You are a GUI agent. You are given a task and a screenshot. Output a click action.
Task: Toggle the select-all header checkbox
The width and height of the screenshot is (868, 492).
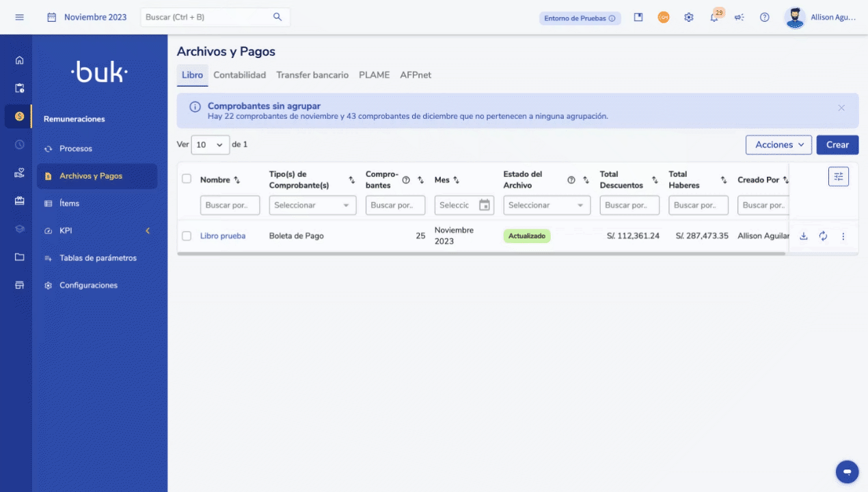(x=187, y=179)
